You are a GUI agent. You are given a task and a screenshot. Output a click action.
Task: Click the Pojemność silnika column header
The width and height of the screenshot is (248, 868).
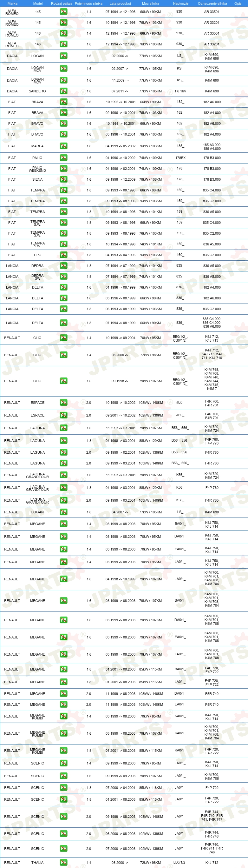pos(88,3)
